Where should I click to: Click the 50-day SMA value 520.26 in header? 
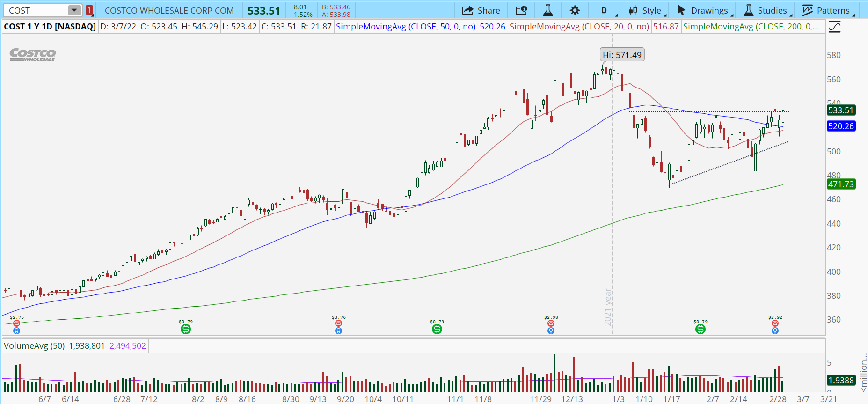coord(492,27)
